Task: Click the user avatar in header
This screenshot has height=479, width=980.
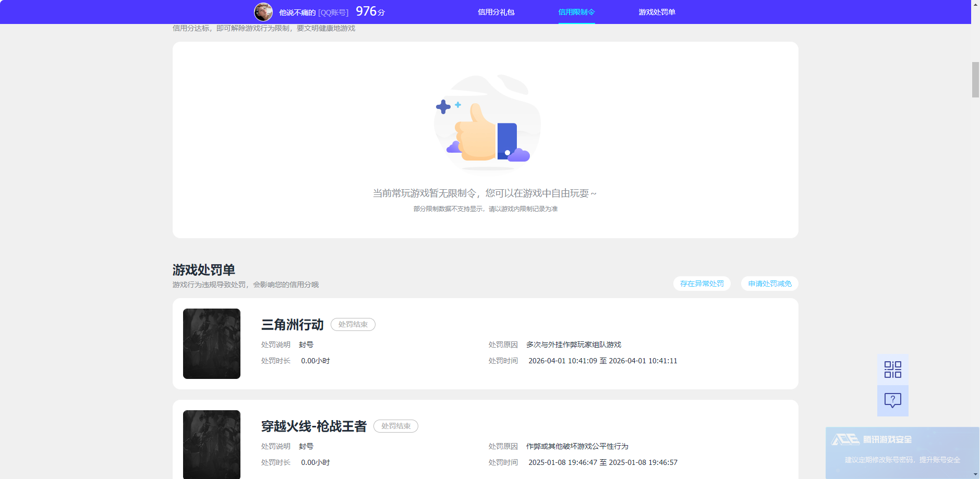Action: point(263,12)
